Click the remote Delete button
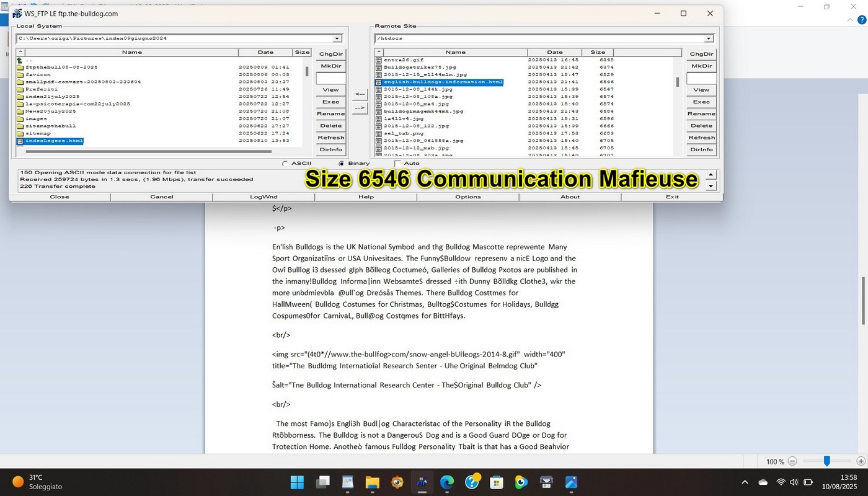Viewport: 868px width, 496px height. pos(701,125)
